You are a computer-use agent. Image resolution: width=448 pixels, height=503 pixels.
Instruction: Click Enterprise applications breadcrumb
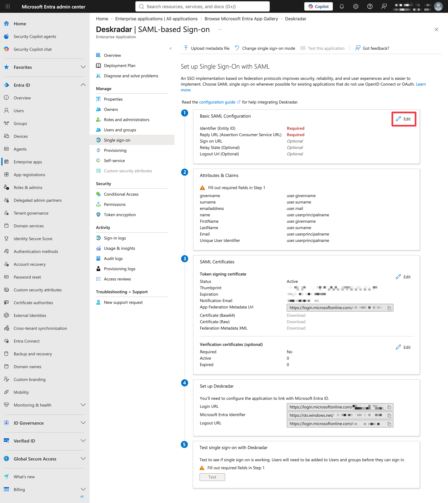pos(156,19)
